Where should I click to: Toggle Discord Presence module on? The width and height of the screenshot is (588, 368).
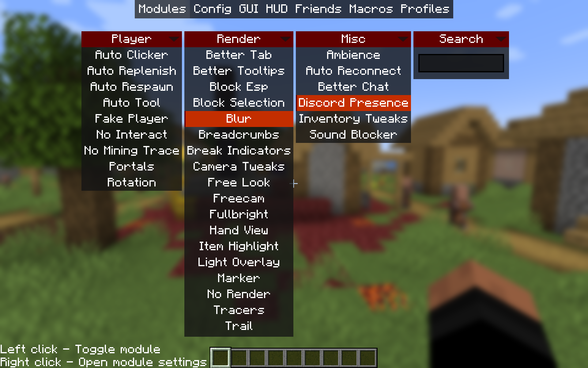[x=353, y=103]
